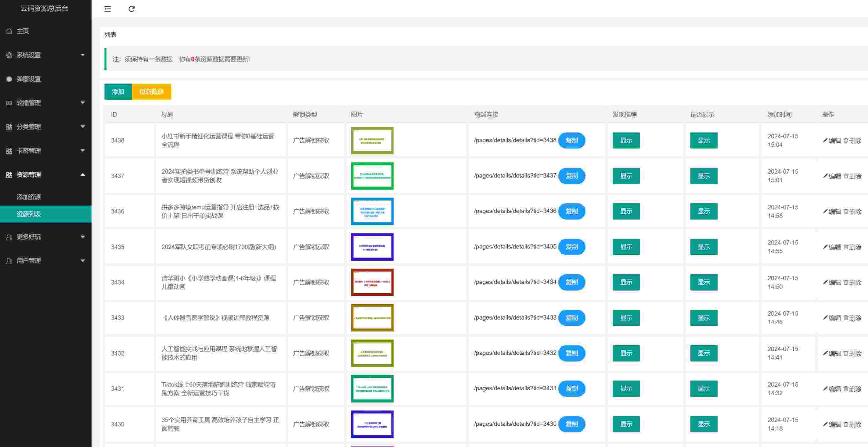Screen dimensions: 868x447
Task: Toggle 发现推荐 显示 for ID 3432
Action: (626, 353)
